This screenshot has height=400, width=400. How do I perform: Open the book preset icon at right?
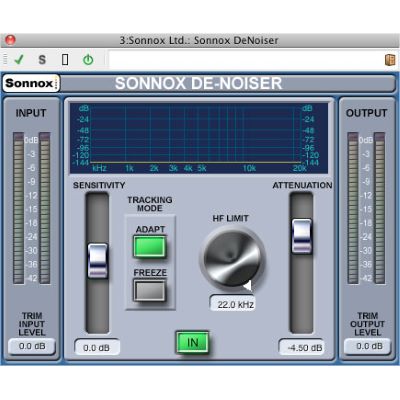(x=390, y=60)
